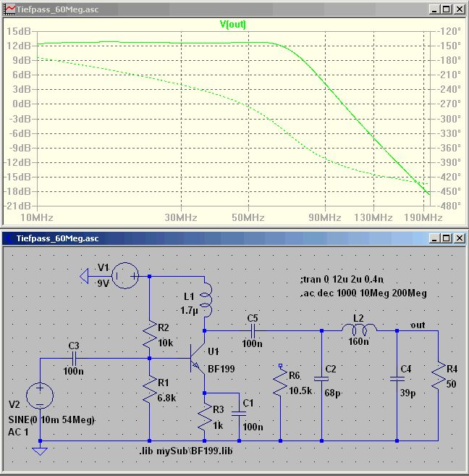This screenshot has width=469, height=476.
Task: Click the 190MHz frequency axis label
Action: coord(423,217)
